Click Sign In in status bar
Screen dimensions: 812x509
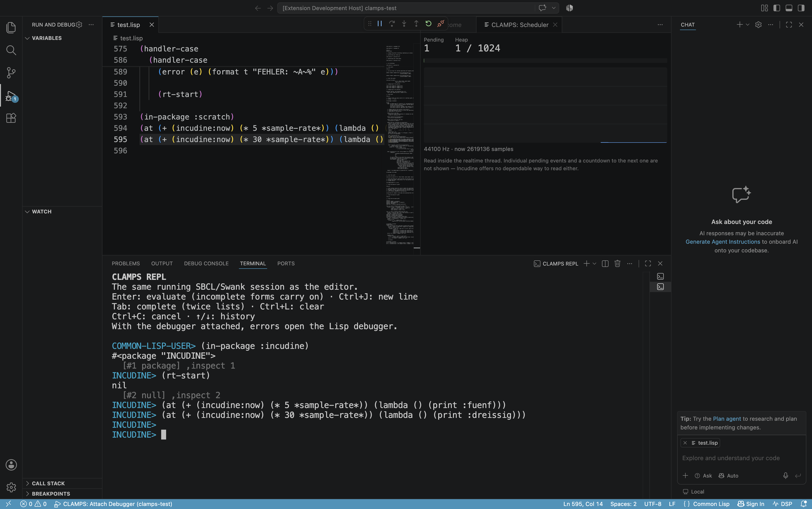(751, 504)
